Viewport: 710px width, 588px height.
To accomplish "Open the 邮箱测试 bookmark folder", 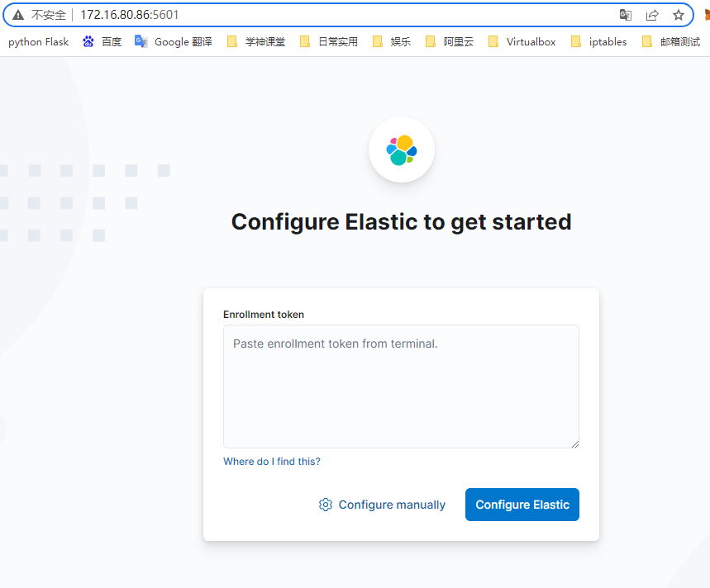I will (x=671, y=42).
